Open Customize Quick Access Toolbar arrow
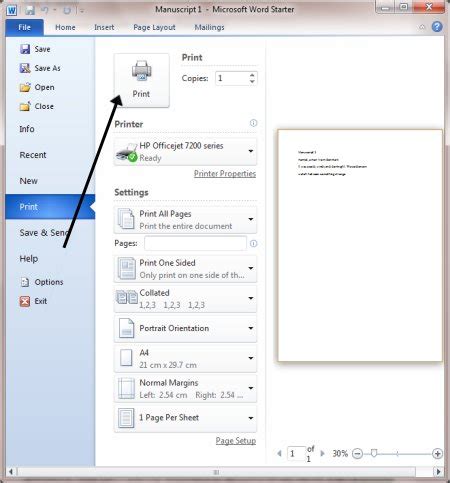Image resolution: width=450 pixels, height=483 pixels. click(x=81, y=11)
